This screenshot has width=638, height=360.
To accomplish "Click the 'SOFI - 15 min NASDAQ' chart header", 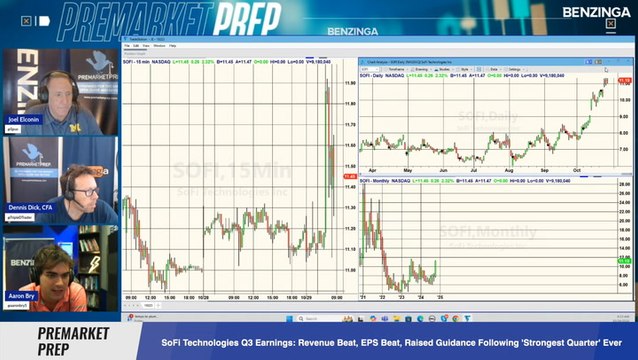I will [147, 62].
